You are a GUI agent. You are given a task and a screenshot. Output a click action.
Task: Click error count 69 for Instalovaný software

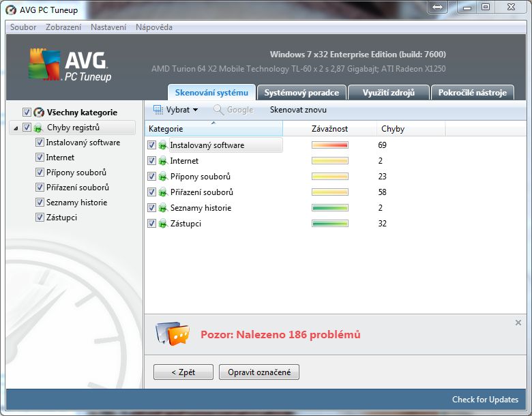point(383,145)
